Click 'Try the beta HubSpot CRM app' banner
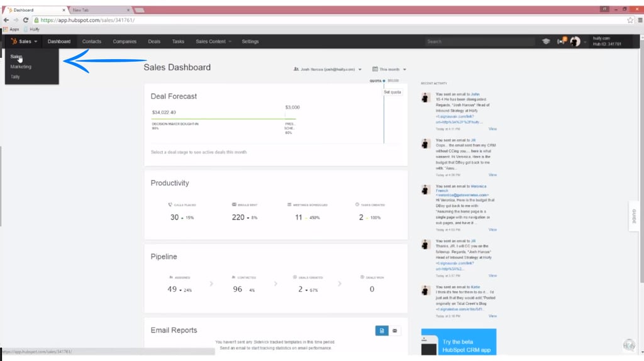The width and height of the screenshot is (644, 361). coord(458,345)
